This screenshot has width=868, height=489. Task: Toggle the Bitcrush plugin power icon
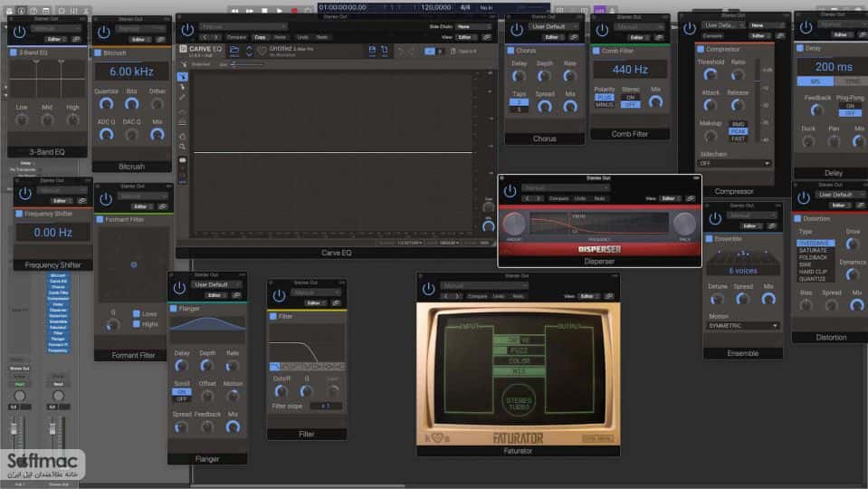click(x=103, y=32)
